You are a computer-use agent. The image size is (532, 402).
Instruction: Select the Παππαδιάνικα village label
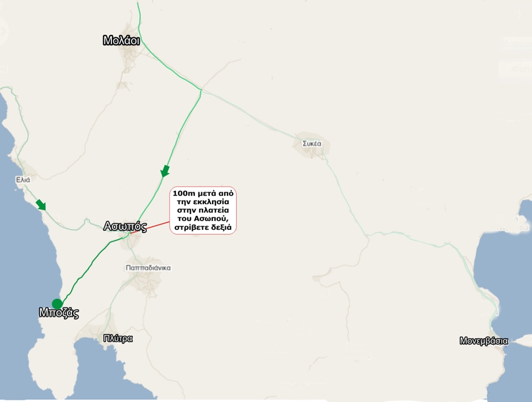coord(148,268)
